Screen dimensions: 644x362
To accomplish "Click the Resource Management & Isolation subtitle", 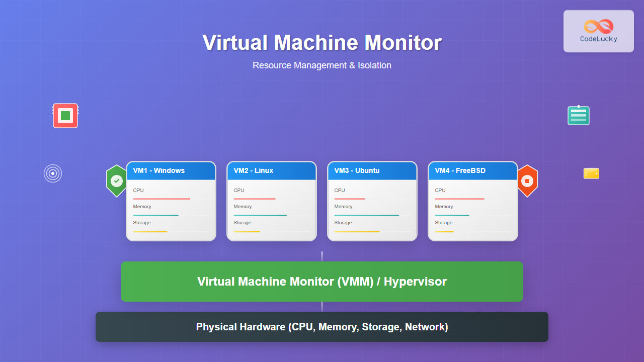I will point(322,65).
